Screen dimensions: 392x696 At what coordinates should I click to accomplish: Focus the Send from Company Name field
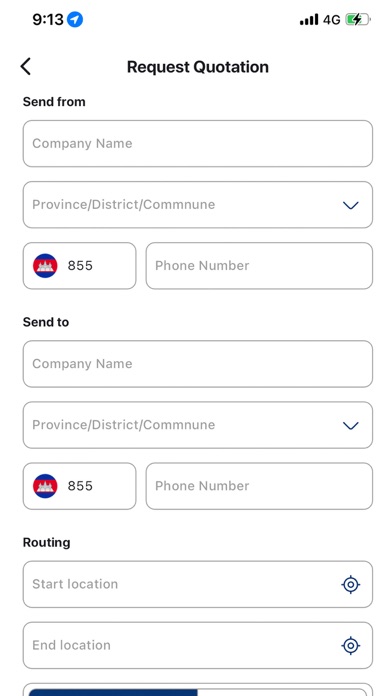[198, 144]
